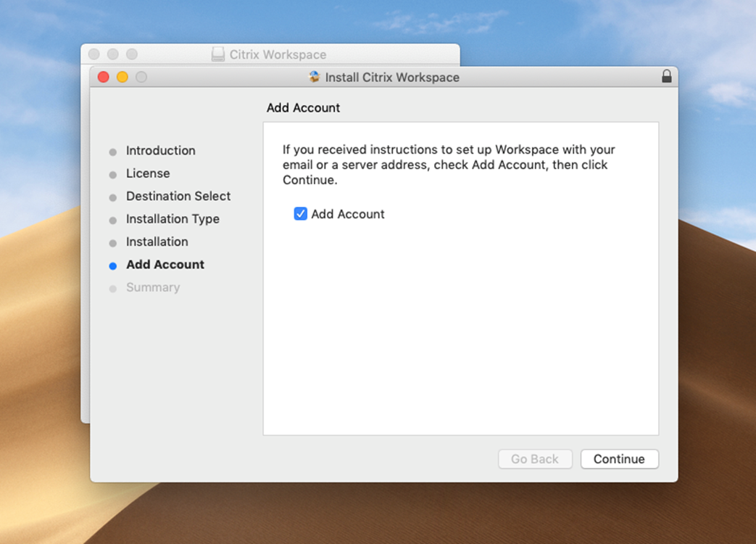Click the lock icon in the title bar
The height and width of the screenshot is (544, 756).
click(x=666, y=76)
